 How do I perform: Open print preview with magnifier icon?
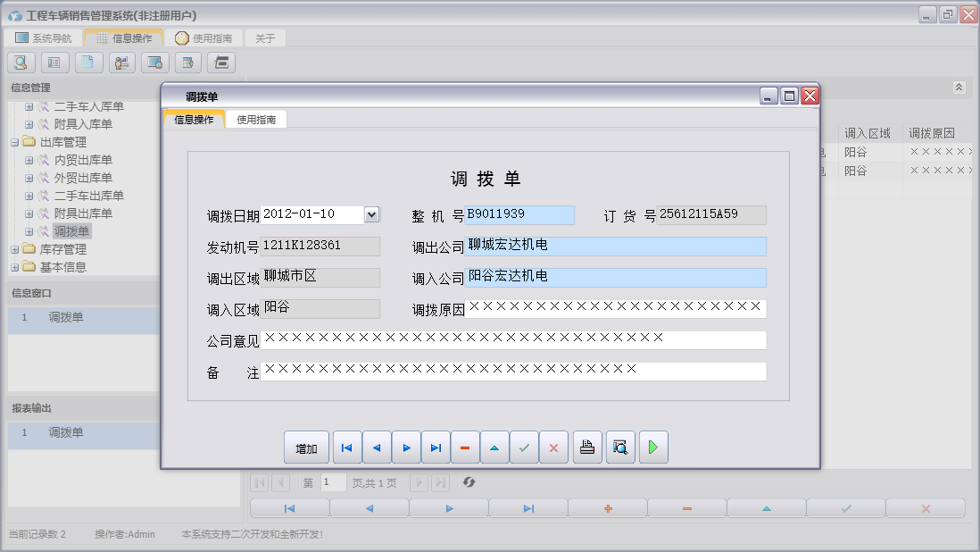pos(620,447)
